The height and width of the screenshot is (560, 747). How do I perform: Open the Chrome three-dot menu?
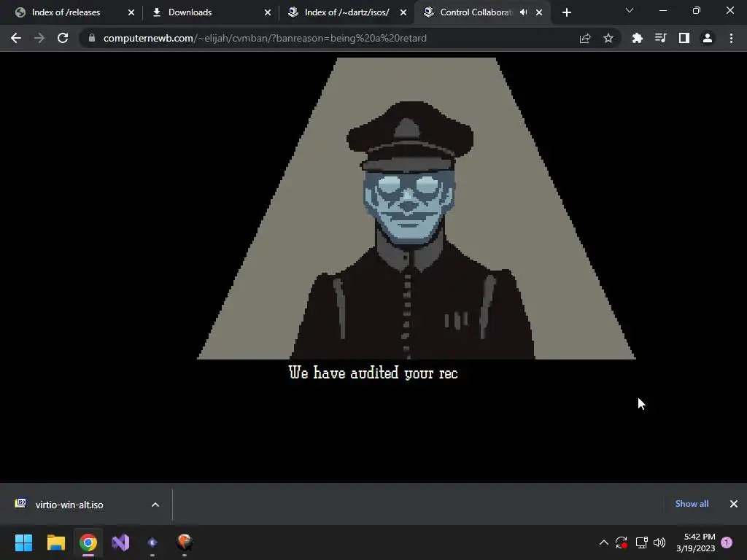click(731, 38)
